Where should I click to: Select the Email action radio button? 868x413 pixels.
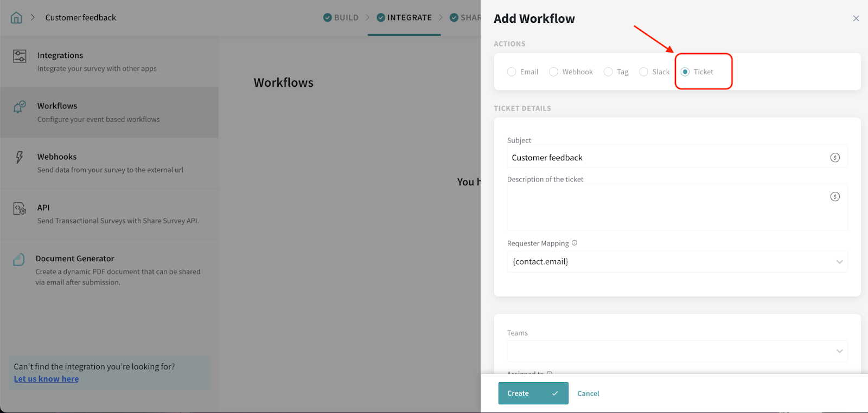512,72
